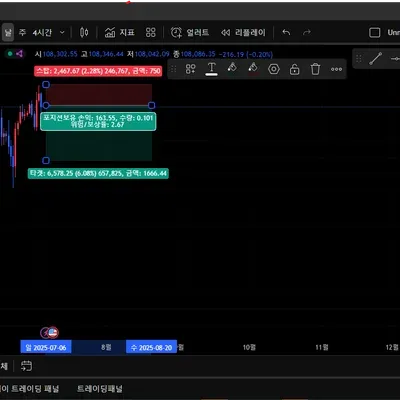Click the entry line right handle

[x=151, y=106]
